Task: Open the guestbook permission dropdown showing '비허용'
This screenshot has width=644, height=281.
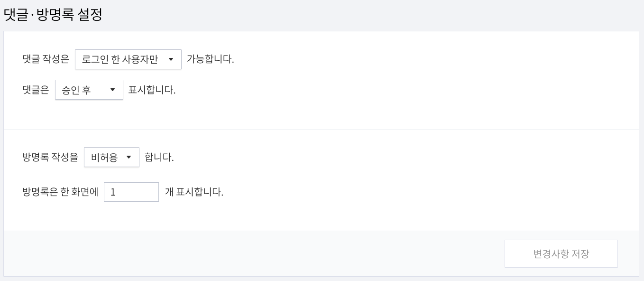Action: [111, 157]
